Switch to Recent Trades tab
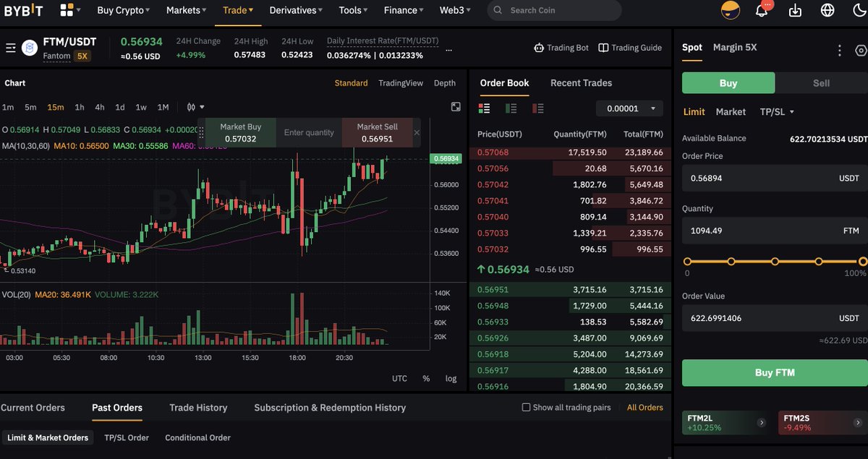 [x=581, y=82]
